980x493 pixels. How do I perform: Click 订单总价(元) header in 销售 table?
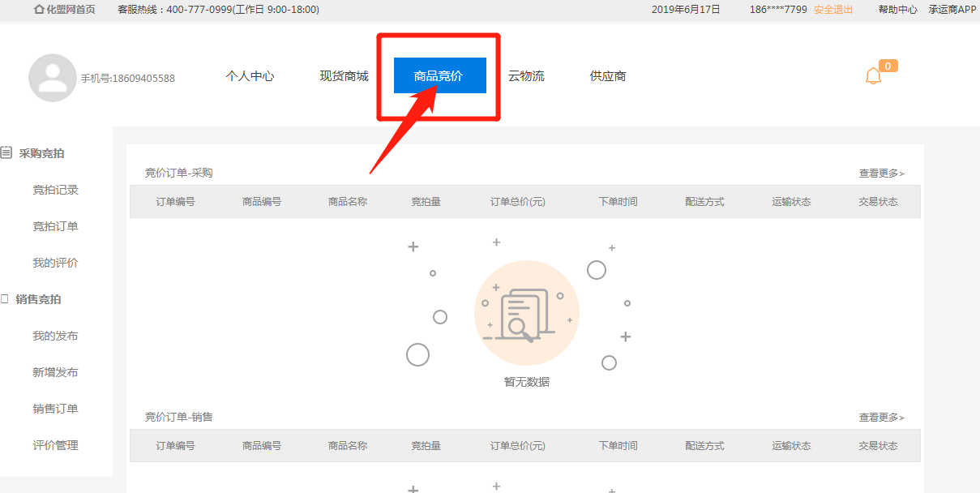(518, 446)
